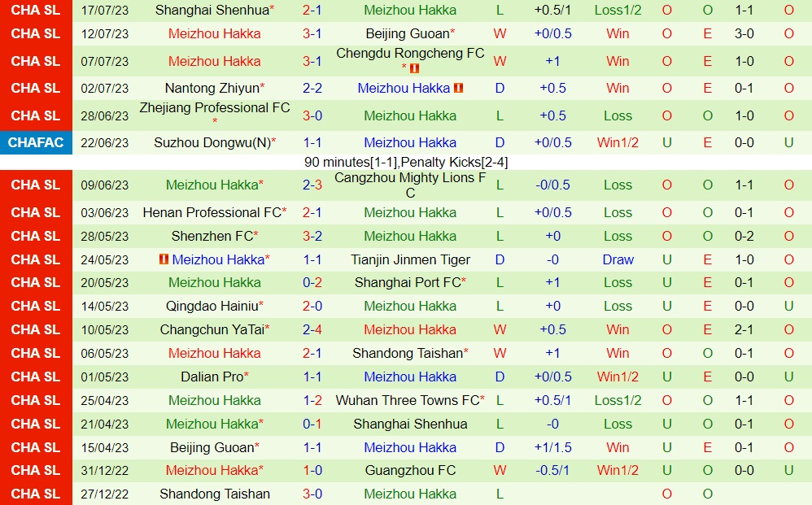Click the red card icon before Meizhou Hakka, 24/05/23

click(164, 259)
